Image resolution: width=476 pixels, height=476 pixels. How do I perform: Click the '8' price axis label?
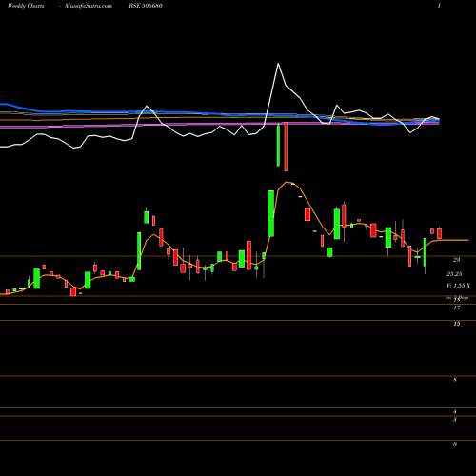pos(455,380)
